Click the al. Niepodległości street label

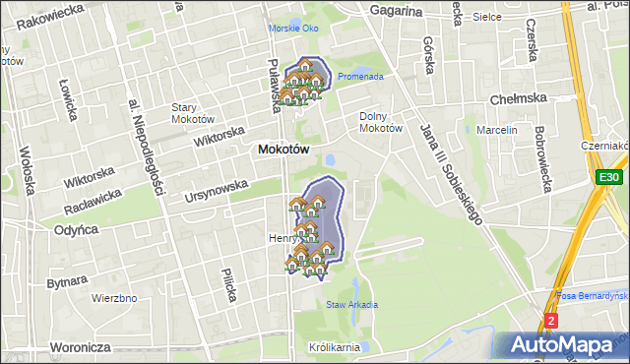click(147, 148)
